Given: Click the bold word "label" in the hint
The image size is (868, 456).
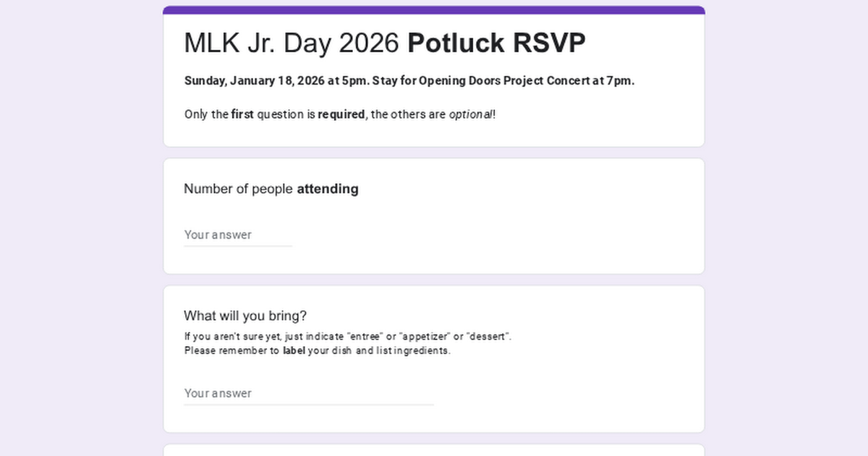Looking at the screenshot, I should tap(294, 351).
